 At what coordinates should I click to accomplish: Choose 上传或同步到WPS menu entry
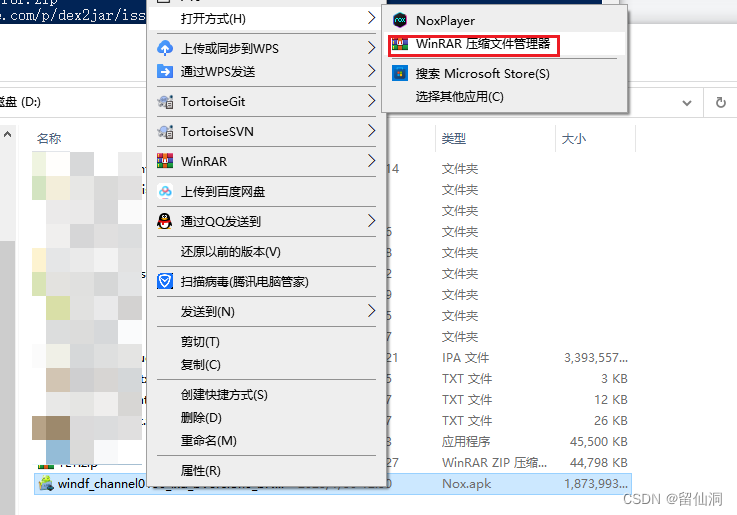click(266, 48)
